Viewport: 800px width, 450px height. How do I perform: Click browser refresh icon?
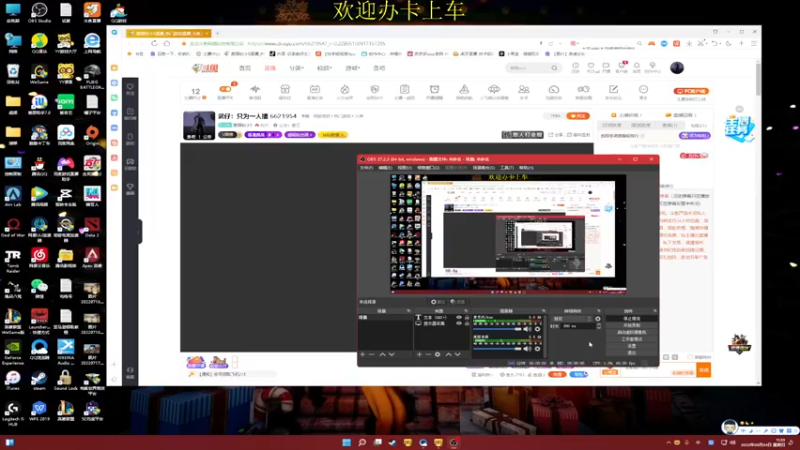tap(154, 44)
